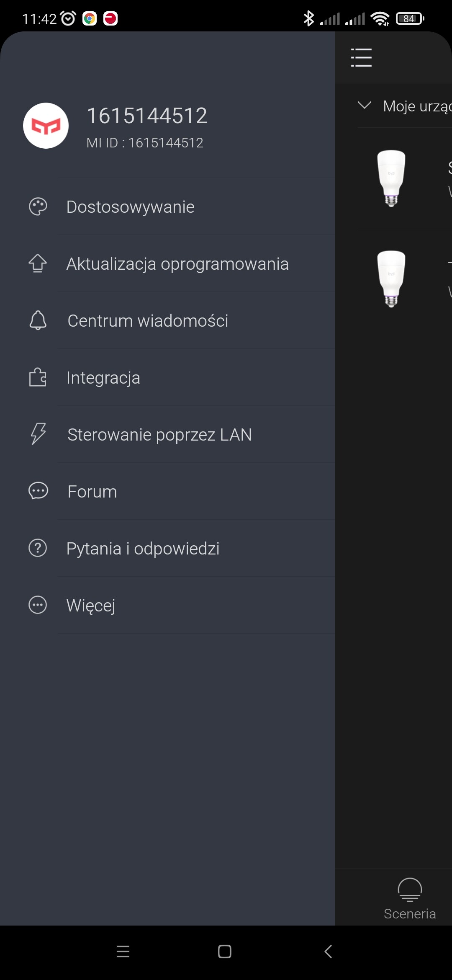
Task: Tap the three-dot circle Więcej icon
Action: (38, 605)
